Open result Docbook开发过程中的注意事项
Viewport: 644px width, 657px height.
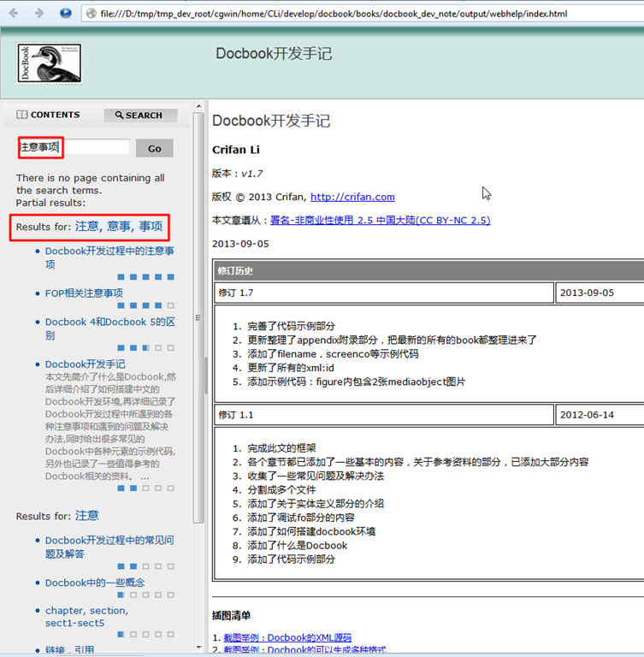tap(109, 257)
